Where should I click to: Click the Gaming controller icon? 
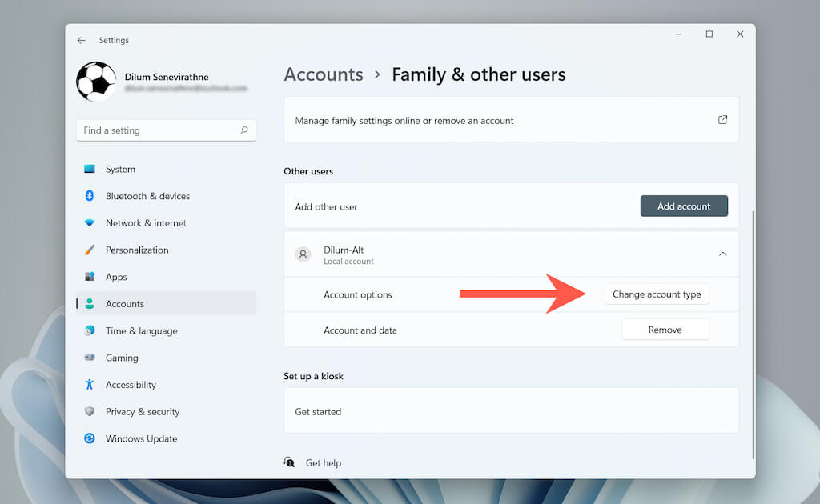(90, 358)
